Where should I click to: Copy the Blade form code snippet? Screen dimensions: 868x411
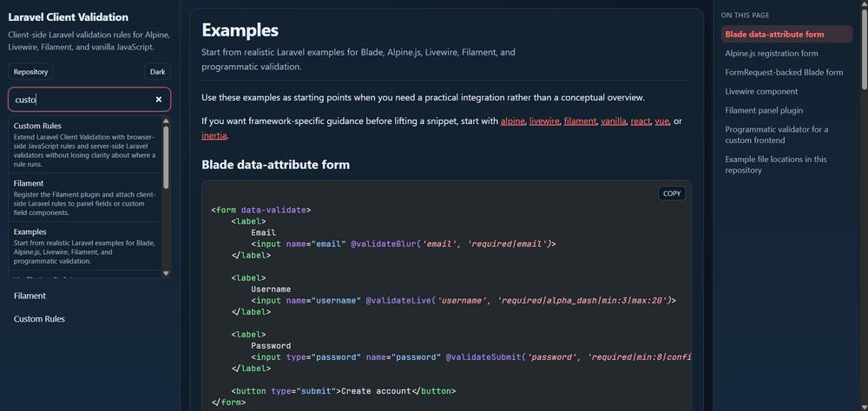point(672,193)
